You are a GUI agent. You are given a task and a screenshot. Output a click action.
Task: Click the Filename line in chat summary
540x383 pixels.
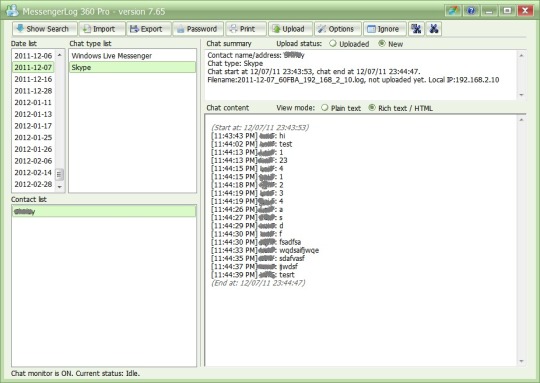pos(353,80)
